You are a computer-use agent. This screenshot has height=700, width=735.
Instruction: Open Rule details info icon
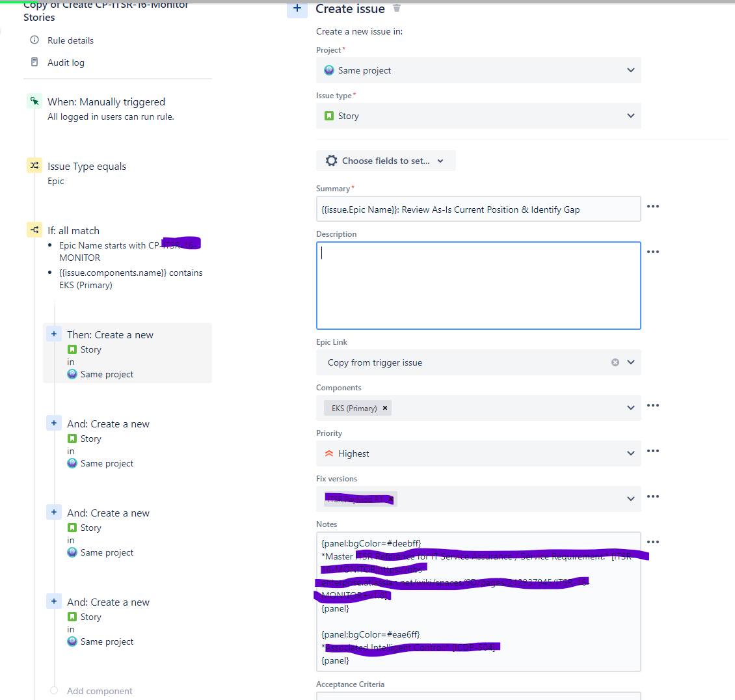tap(34, 40)
